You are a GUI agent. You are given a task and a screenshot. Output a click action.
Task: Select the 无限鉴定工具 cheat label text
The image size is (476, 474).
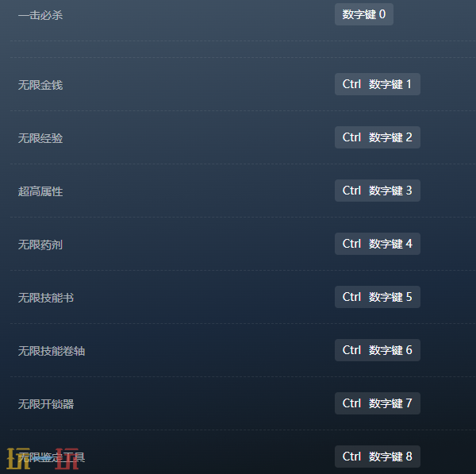coord(52,457)
